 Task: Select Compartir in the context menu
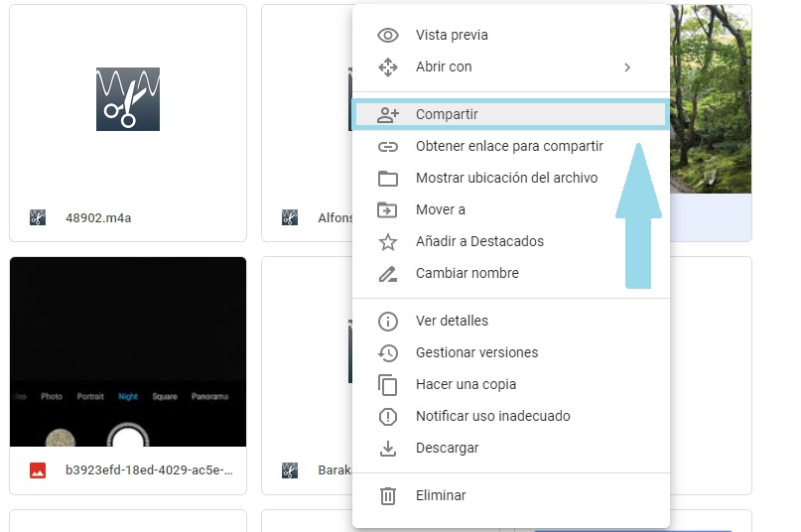tap(511, 114)
